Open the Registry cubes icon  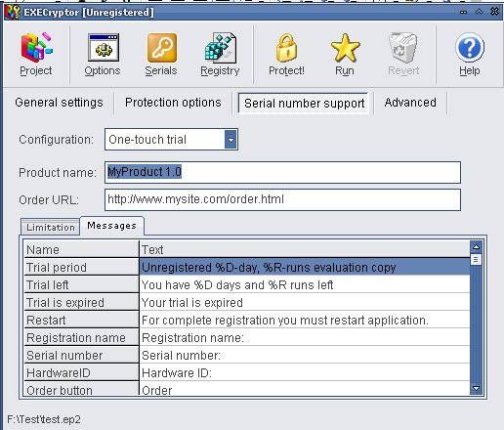click(x=221, y=48)
